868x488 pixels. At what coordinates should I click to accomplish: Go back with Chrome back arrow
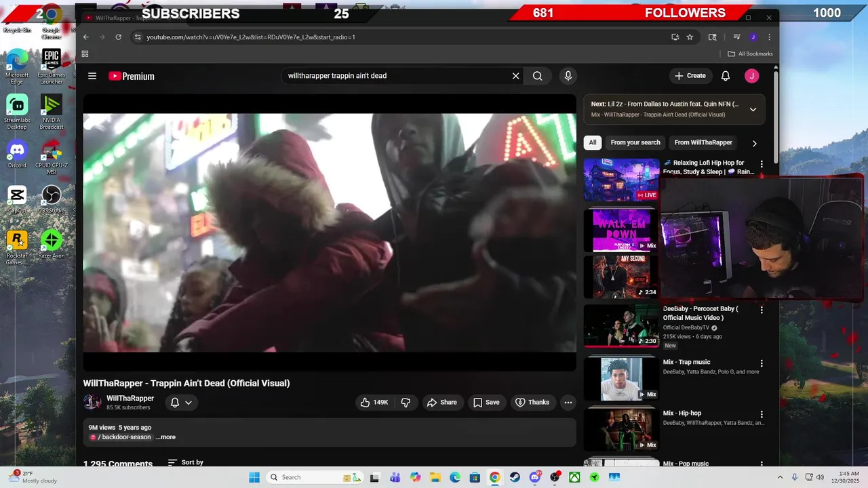pos(85,37)
